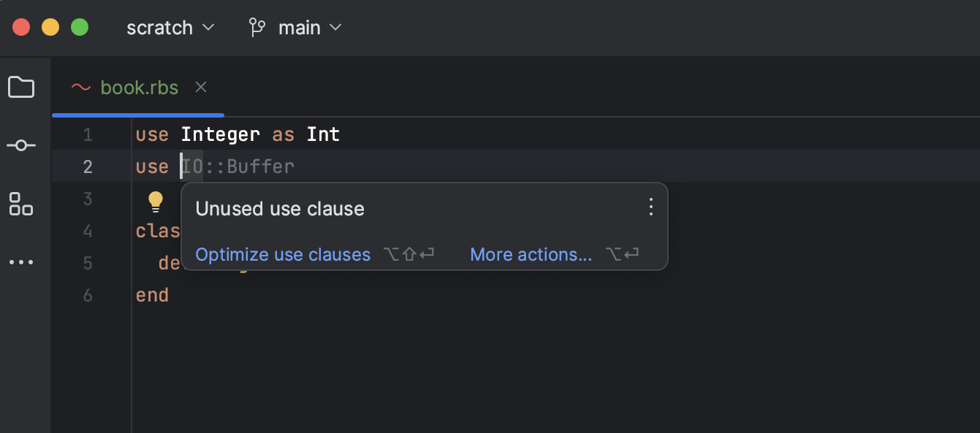Click the Integer type name on line 1
The width and height of the screenshot is (980, 433).
point(220,135)
